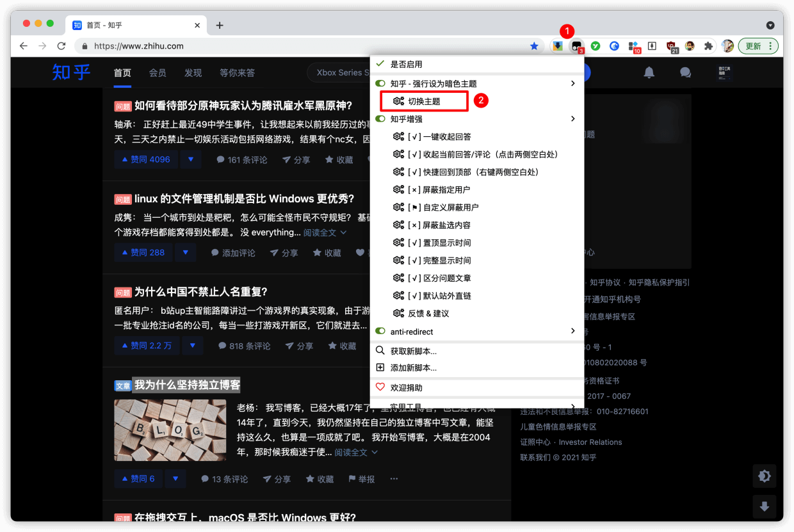The width and height of the screenshot is (794, 532).
Task: Reload the page with refresh icon
Action: point(61,46)
